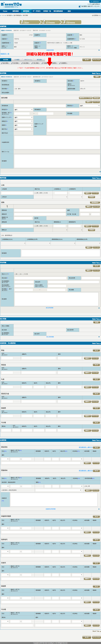This screenshot has height=644, width=101.
Task: Switch to the 添付ファイル tab
Action: point(28,60)
